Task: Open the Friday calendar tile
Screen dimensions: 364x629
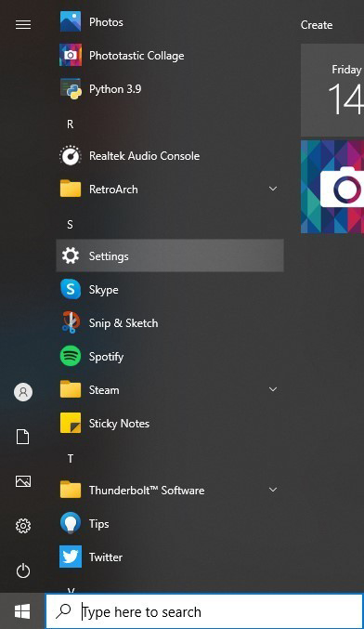Action: pyautogui.click(x=332, y=90)
